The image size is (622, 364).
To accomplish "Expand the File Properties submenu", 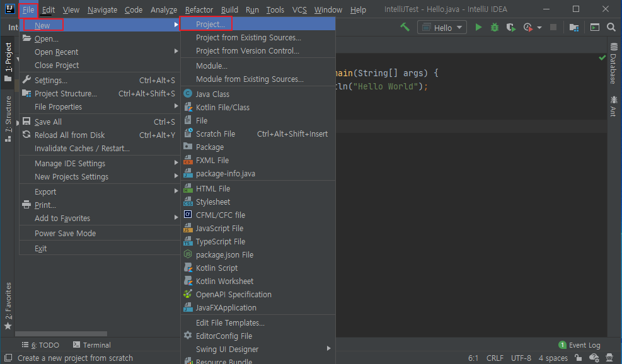I will click(x=100, y=106).
